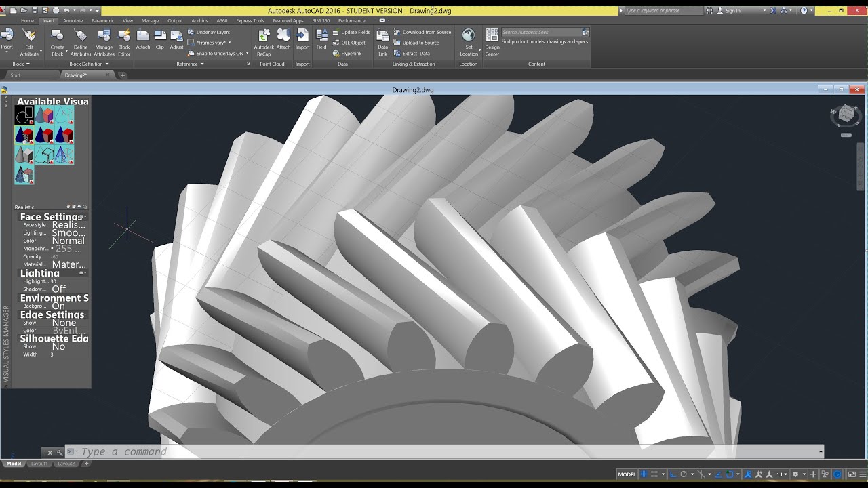The width and height of the screenshot is (868, 488).
Task: Toggle the grid display in status bar
Action: 645,474
